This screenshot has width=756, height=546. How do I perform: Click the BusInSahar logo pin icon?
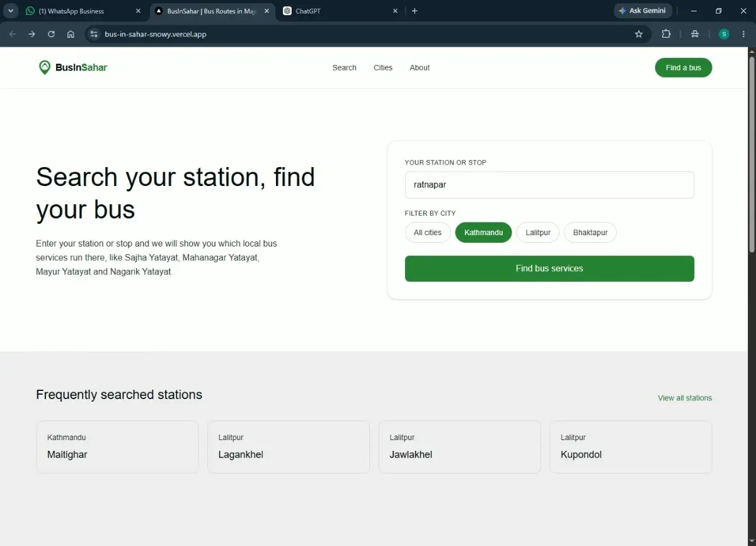44,67
